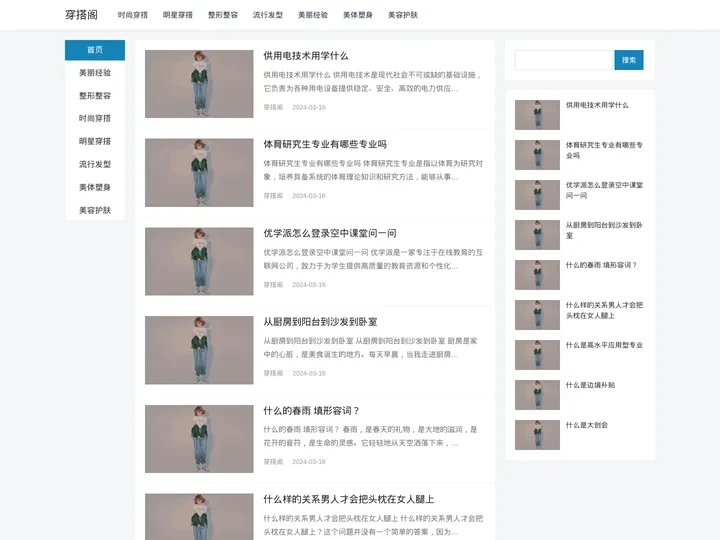The image size is (720, 540).
Task: Open the 穿搭阁 site logo
Action: pyautogui.click(x=81, y=15)
